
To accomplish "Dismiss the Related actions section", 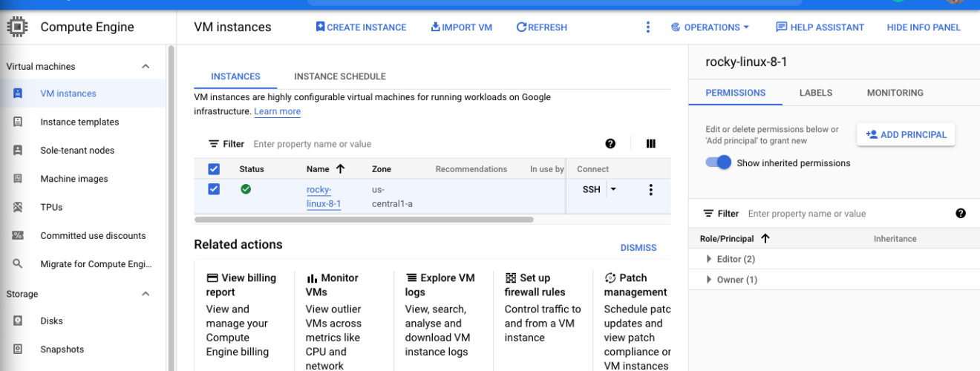I will pos(638,248).
